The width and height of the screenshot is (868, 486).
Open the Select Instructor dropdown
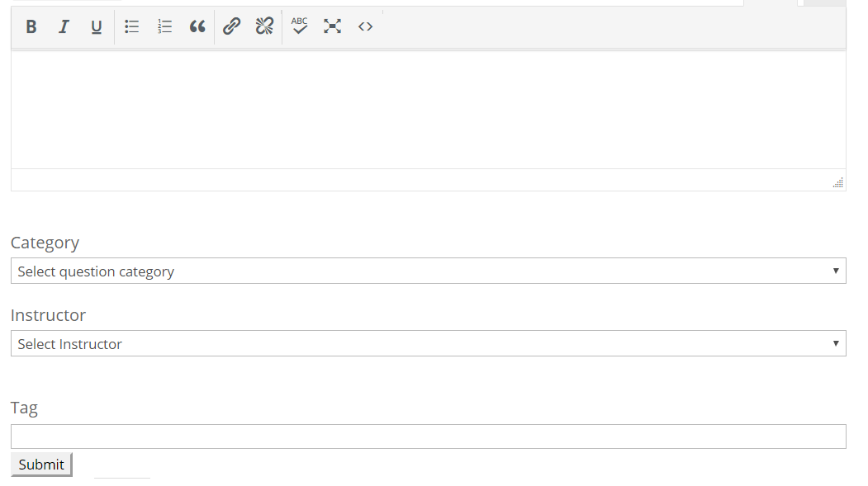[x=429, y=343]
